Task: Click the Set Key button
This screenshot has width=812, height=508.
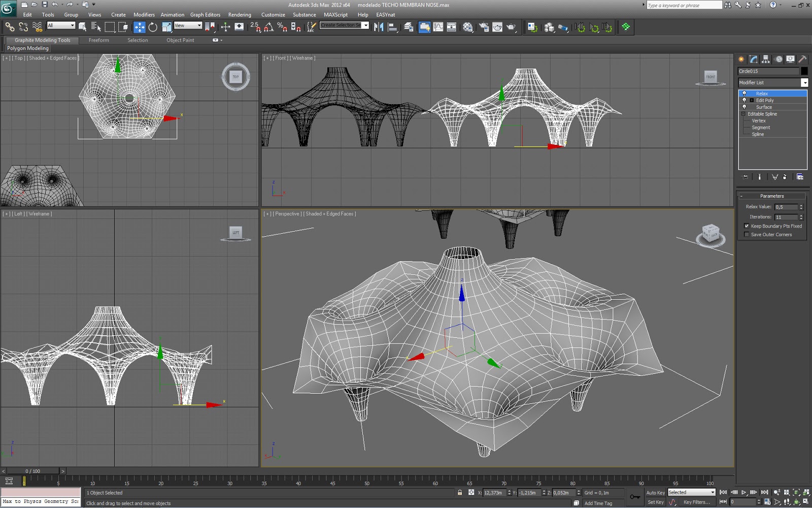Action: click(x=656, y=502)
